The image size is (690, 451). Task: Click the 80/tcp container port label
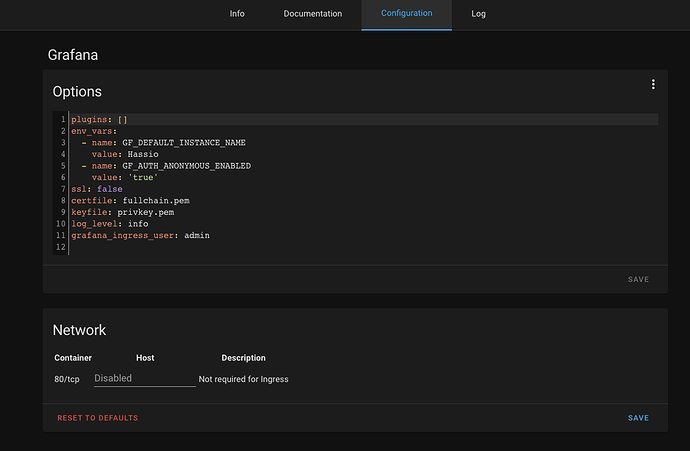(67, 379)
